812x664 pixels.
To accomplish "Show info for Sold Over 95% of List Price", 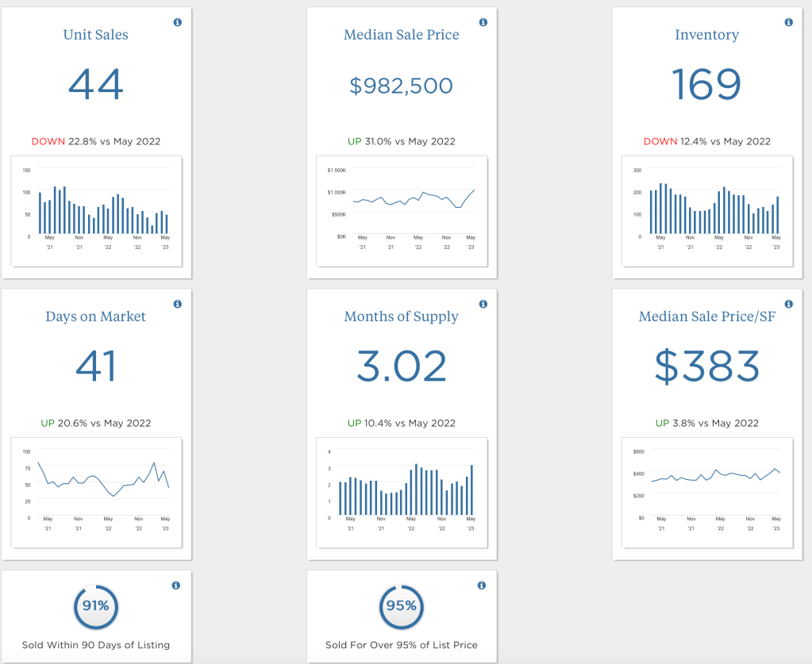I will pyautogui.click(x=482, y=585).
